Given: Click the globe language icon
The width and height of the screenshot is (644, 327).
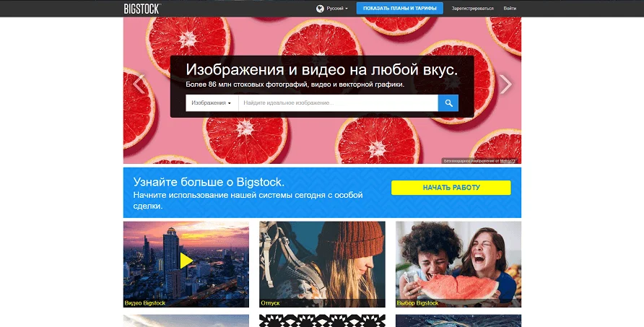Looking at the screenshot, I should pos(320,9).
